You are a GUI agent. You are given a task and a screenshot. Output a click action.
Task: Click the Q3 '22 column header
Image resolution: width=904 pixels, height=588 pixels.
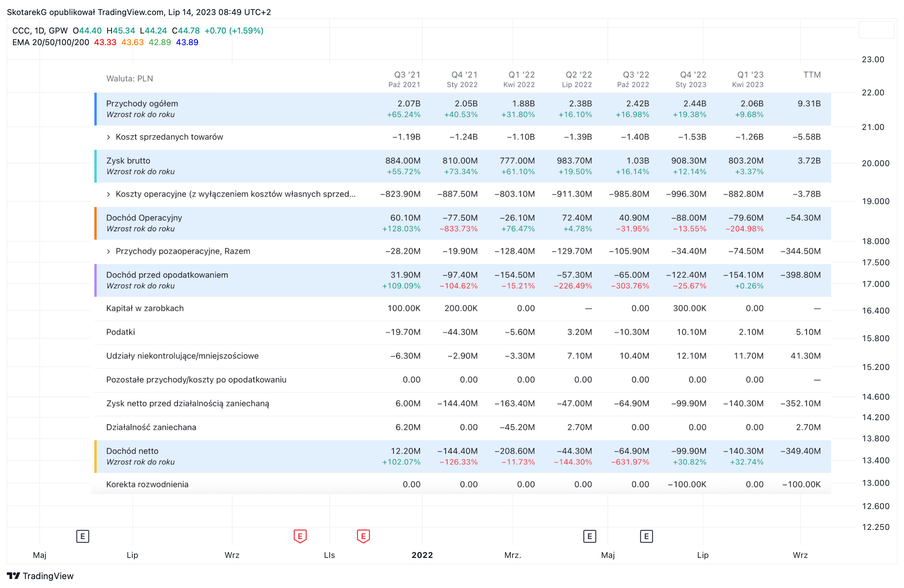[x=633, y=79]
